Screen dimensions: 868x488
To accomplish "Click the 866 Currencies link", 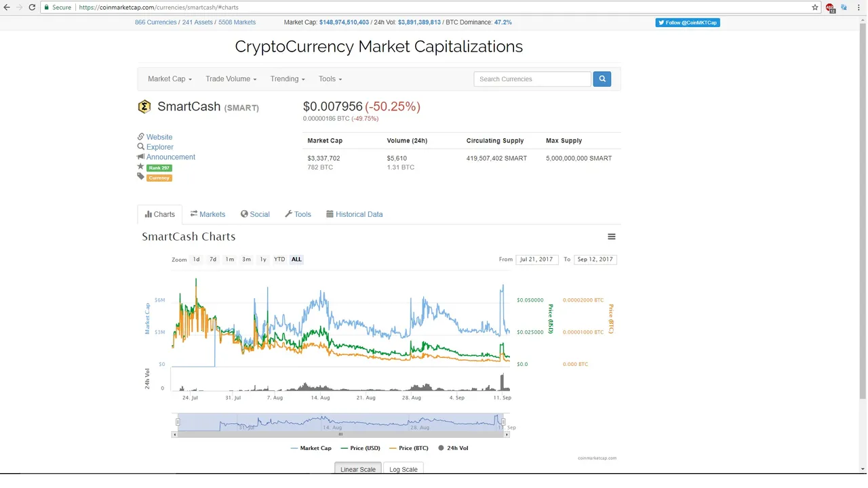I will 155,22.
